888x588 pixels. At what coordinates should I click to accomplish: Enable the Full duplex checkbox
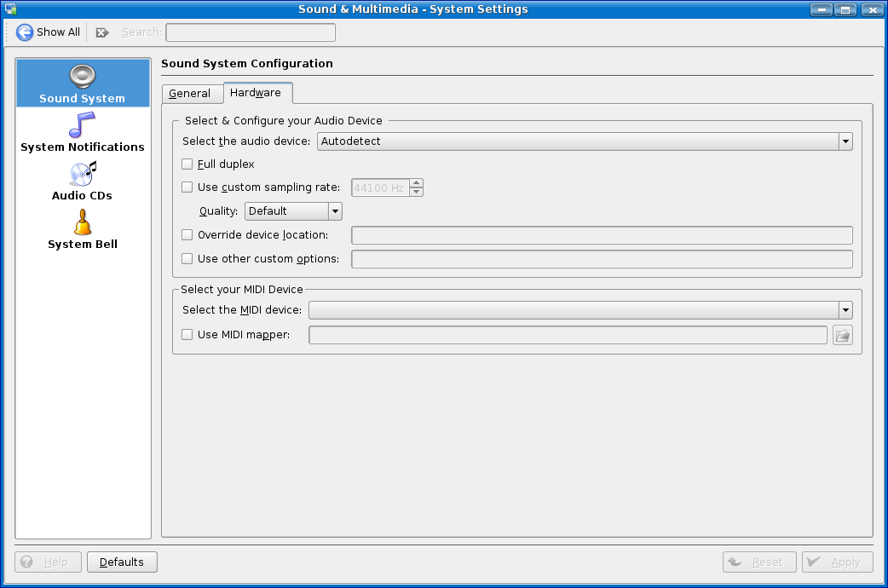tap(187, 164)
